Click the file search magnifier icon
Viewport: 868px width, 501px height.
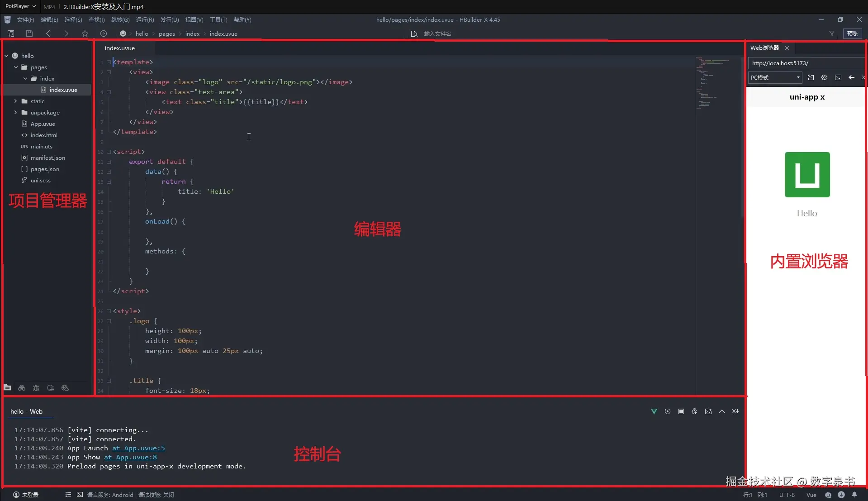pyautogui.click(x=414, y=34)
